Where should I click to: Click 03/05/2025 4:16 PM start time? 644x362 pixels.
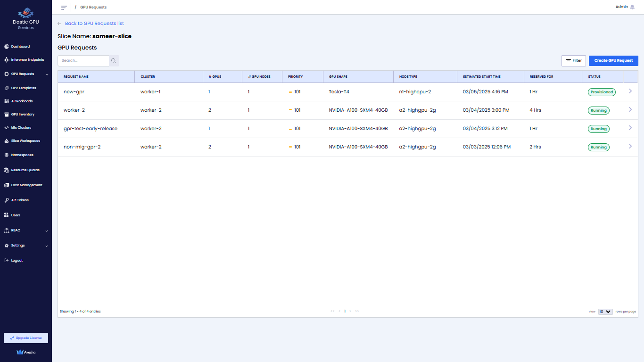coord(486,92)
